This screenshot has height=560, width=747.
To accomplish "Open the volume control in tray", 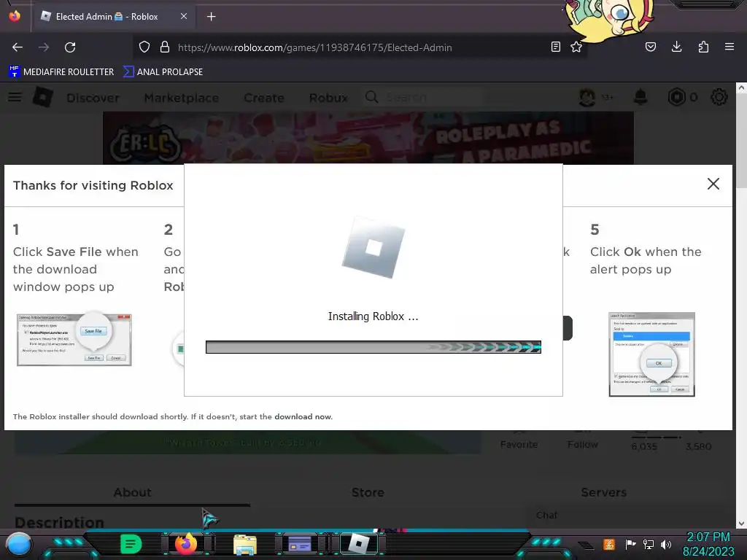I will (x=666, y=544).
